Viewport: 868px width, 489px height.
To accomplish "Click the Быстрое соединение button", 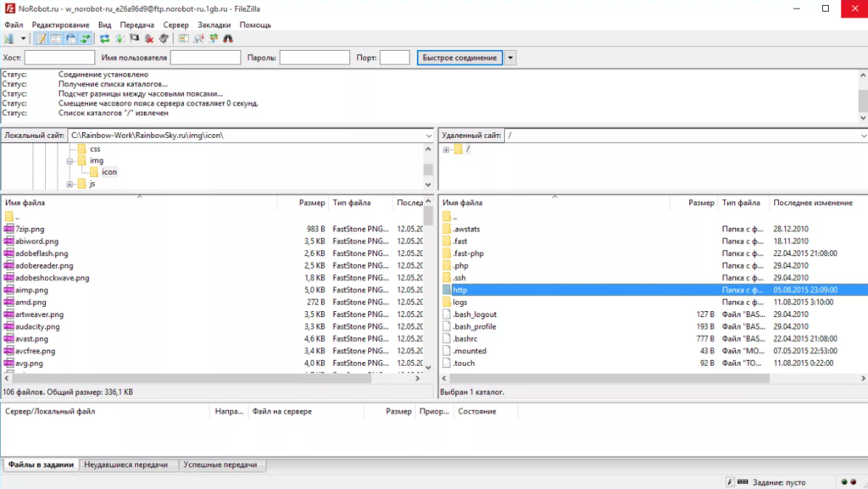I will click(x=459, y=58).
